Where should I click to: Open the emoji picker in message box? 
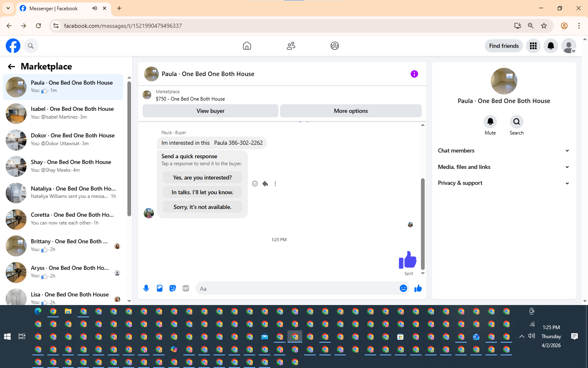coord(403,289)
